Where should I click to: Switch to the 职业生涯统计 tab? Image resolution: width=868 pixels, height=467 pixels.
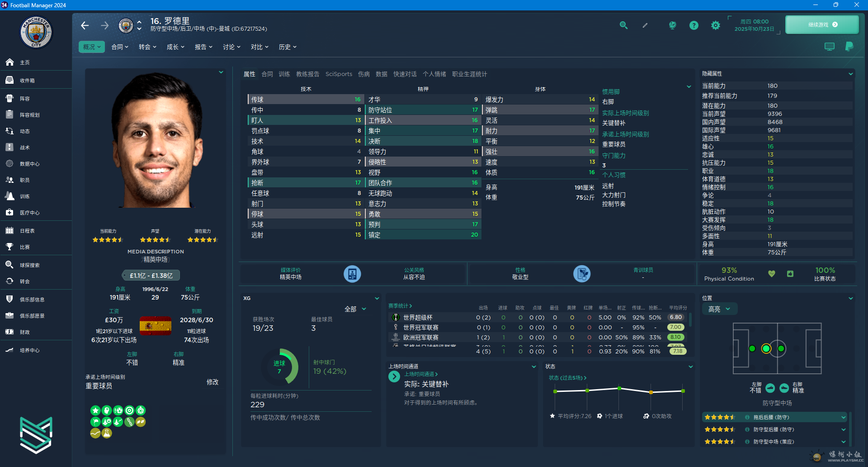pos(470,74)
